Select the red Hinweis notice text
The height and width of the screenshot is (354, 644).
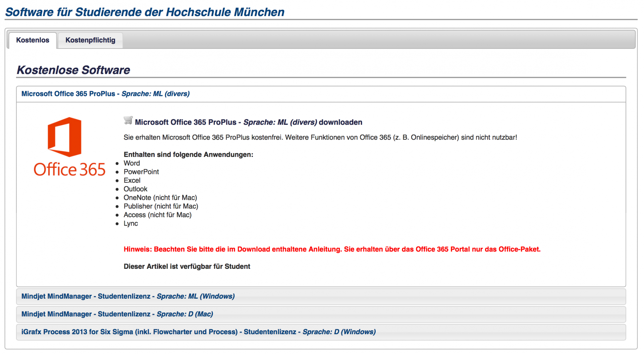pos(332,249)
